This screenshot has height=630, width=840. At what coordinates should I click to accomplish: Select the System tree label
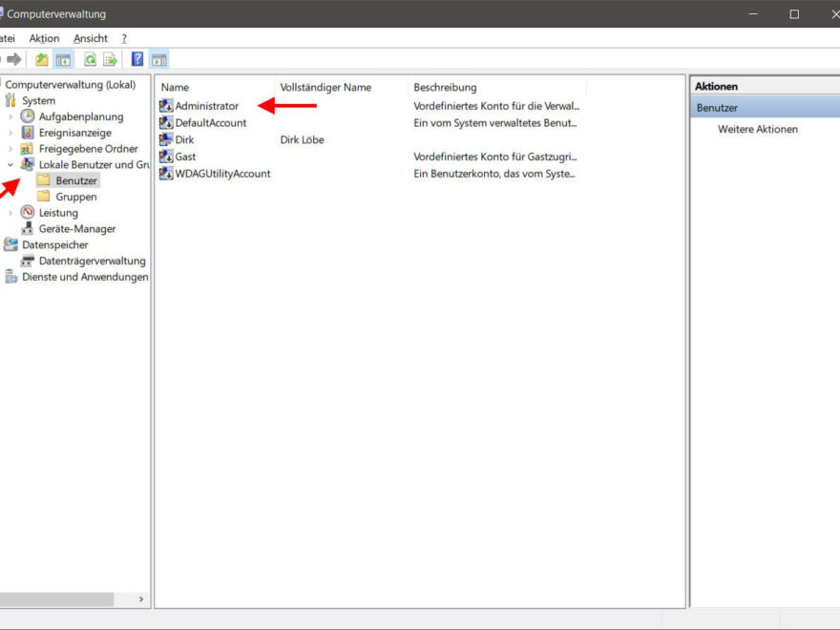[38, 101]
